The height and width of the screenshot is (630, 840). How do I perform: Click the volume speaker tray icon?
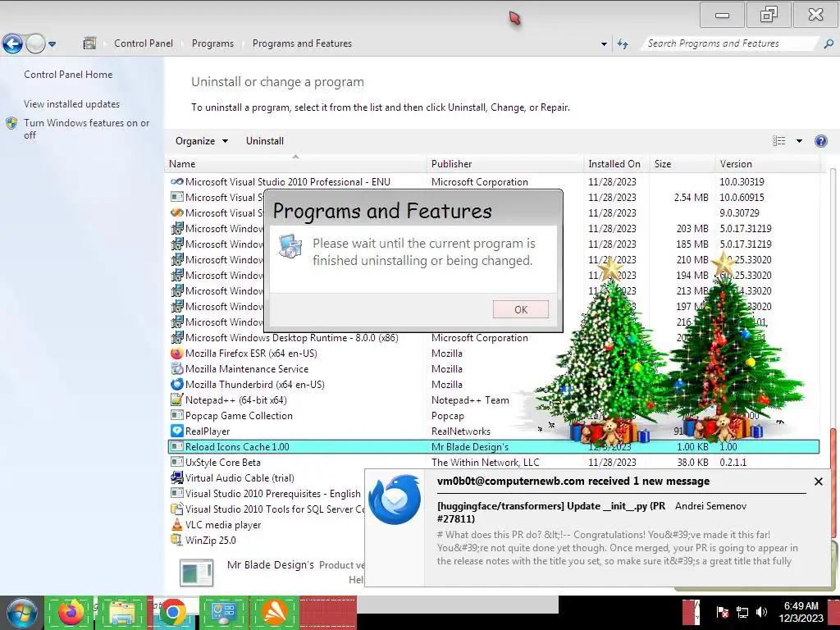(761, 612)
